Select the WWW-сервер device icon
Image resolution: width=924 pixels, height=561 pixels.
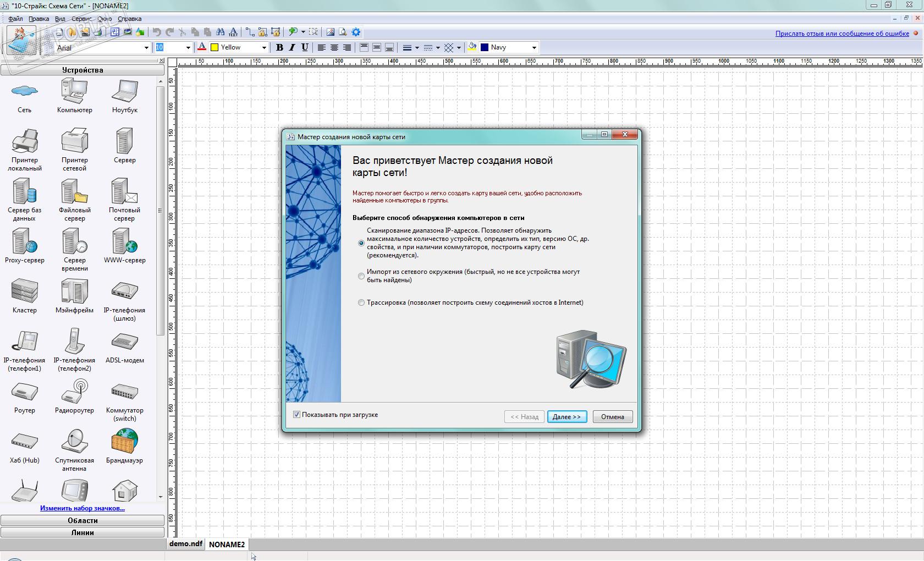pos(125,241)
